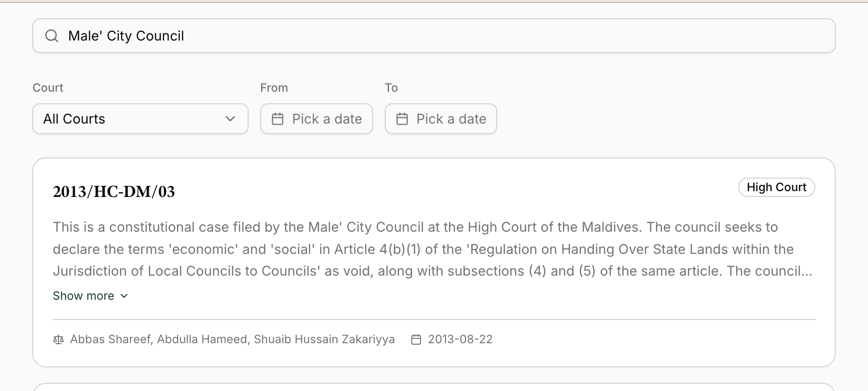Click the scales of justice judges icon
Image resolution: width=868 pixels, height=391 pixels.
(58, 339)
